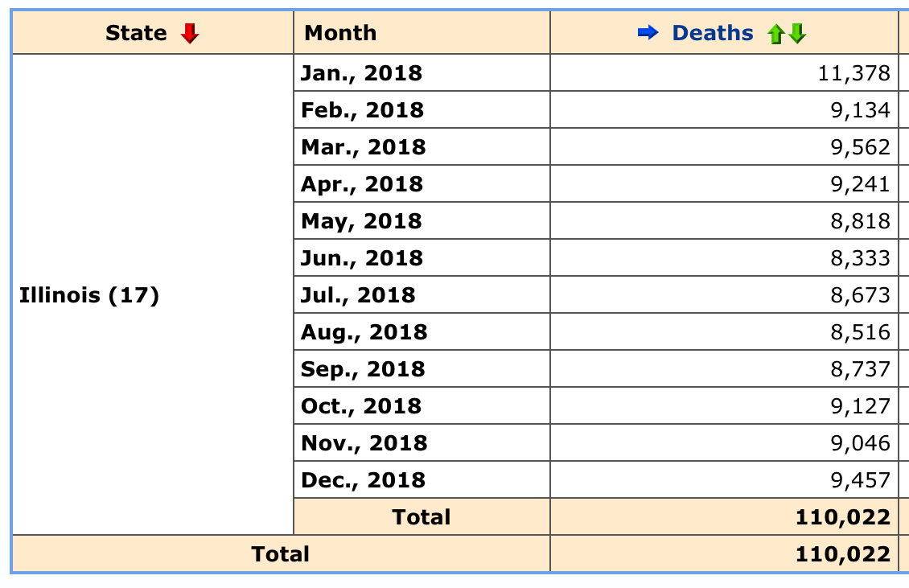This screenshot has width=909, height=588.
Task: Select the deaths value 9,562
Action: 860,147
